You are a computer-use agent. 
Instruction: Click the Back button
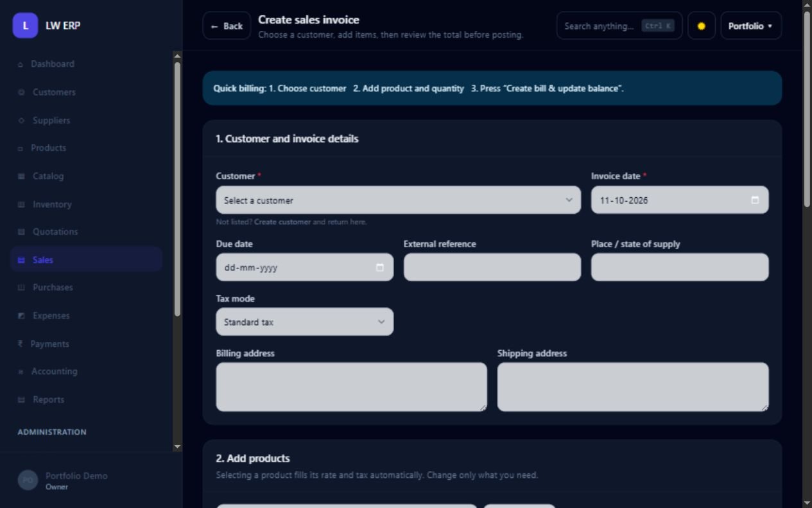click(227, 26)
